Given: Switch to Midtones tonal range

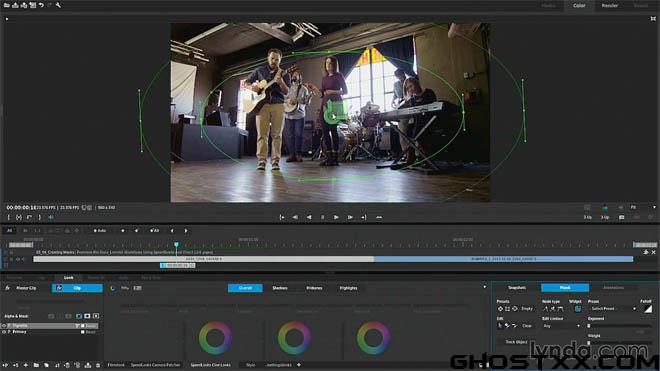Looking at the screenshot, I should [314, 288].
